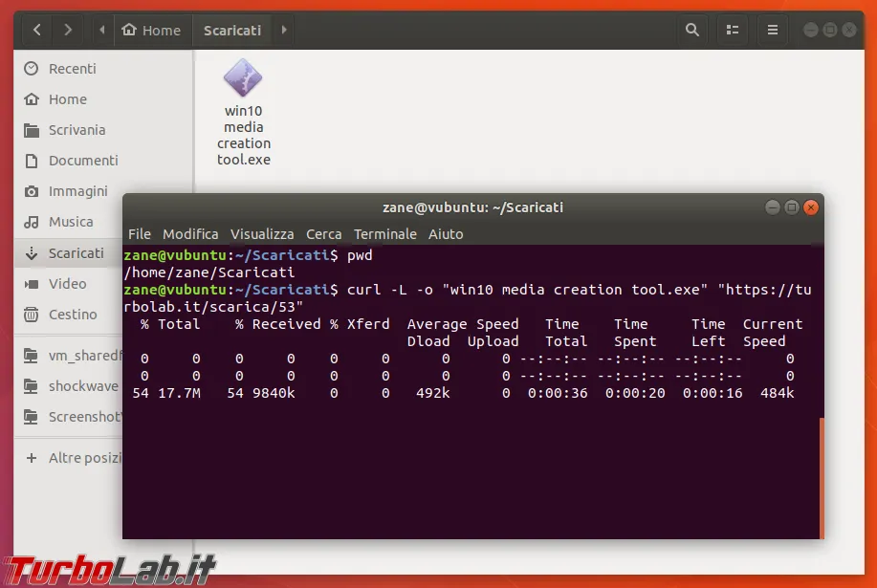Screen dimensions: 877x588
Task: Open the Screenshot sidebar location
Action: coord(70,417)
